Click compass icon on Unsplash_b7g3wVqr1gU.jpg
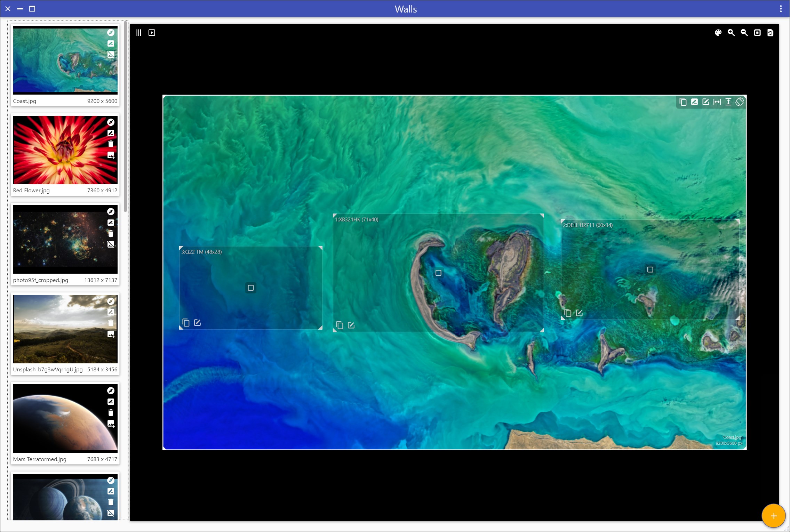 tap(111, 301)
